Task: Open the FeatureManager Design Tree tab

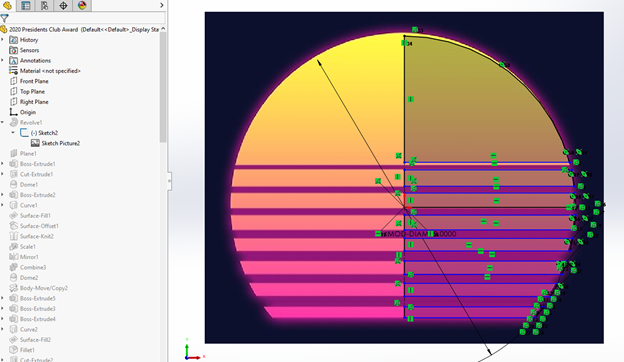Action: 8,5
